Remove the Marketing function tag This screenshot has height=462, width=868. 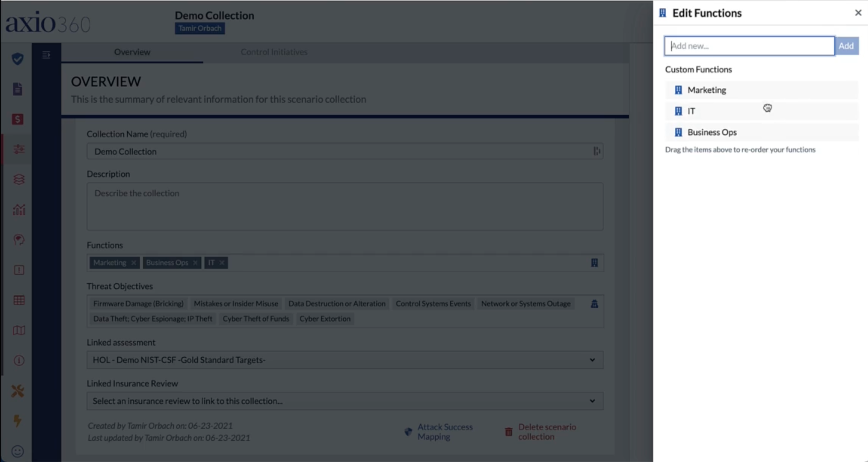click(133, 263)
